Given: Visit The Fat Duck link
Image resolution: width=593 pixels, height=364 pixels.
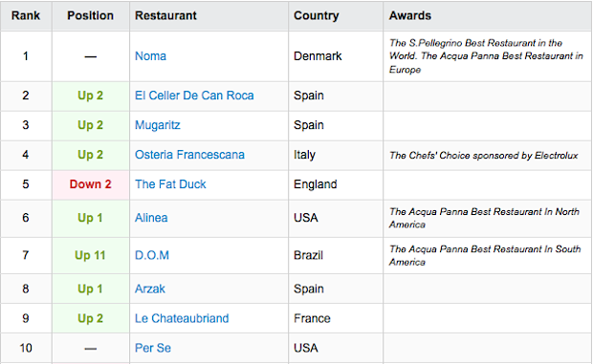Looking at the screenshot, I should (170, 184).
